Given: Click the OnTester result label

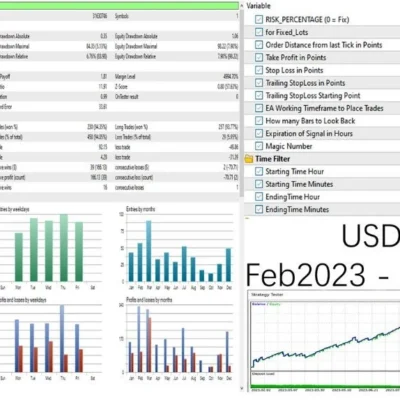Looking at the screenshot, I should pyautogui.click(x=127, y=97).
